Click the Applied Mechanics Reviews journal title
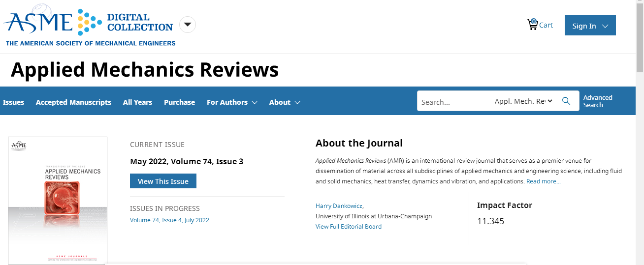 pos(145,70)
